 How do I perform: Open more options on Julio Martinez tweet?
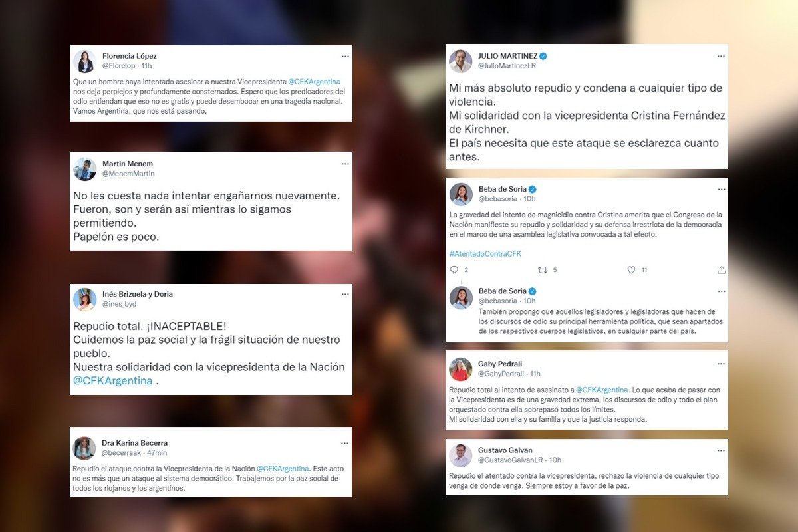point(721,56)
